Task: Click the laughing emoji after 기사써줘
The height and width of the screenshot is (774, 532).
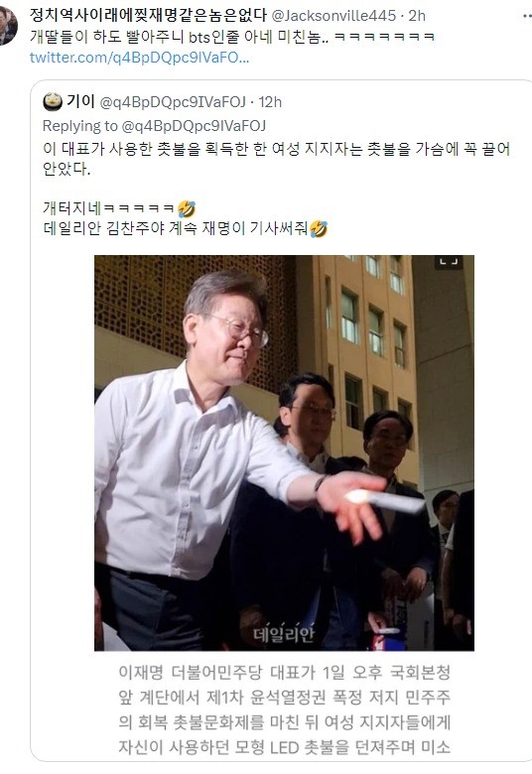Action: pos(319,229)
